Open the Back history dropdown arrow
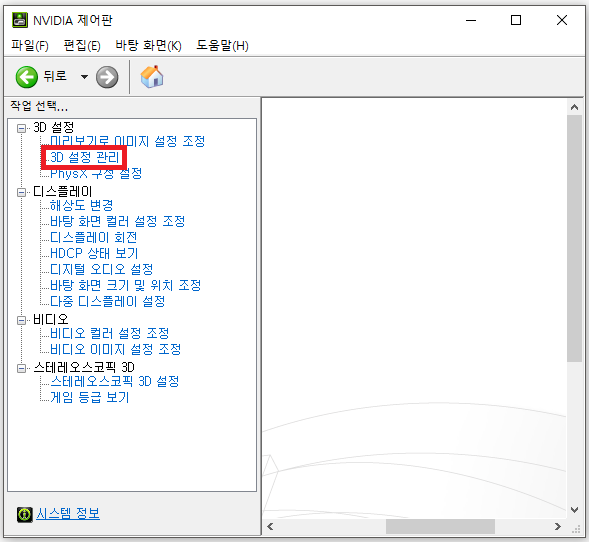This screenshot has height=542, width=589. pyautogui.click(x=85, y=77)
